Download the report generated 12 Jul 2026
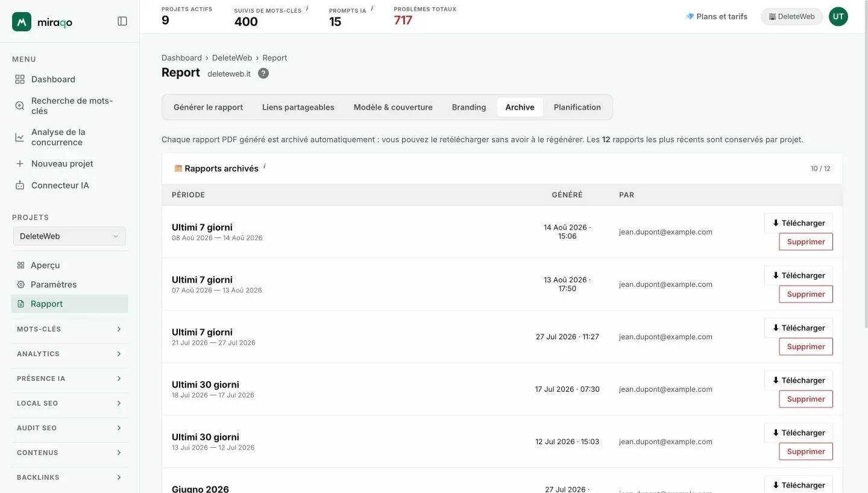The height and width of the screenshot is (493, 868). 799,433
